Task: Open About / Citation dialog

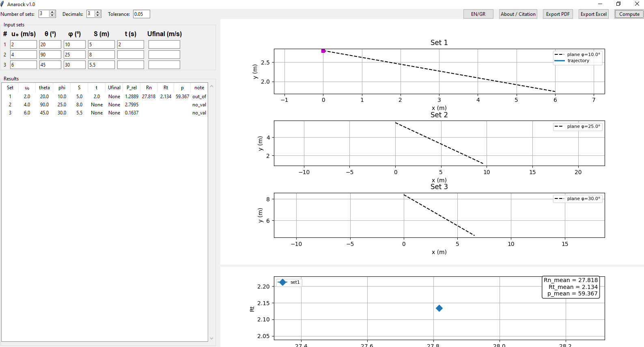Action: pos(518,14)
